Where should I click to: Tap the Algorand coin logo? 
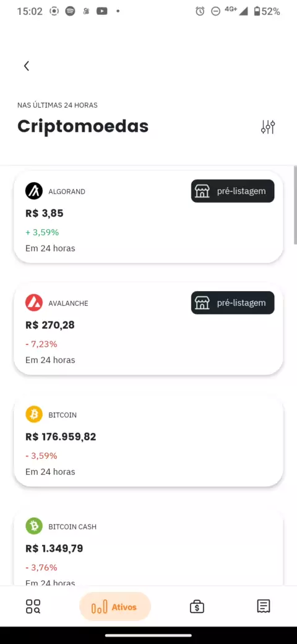34,191
